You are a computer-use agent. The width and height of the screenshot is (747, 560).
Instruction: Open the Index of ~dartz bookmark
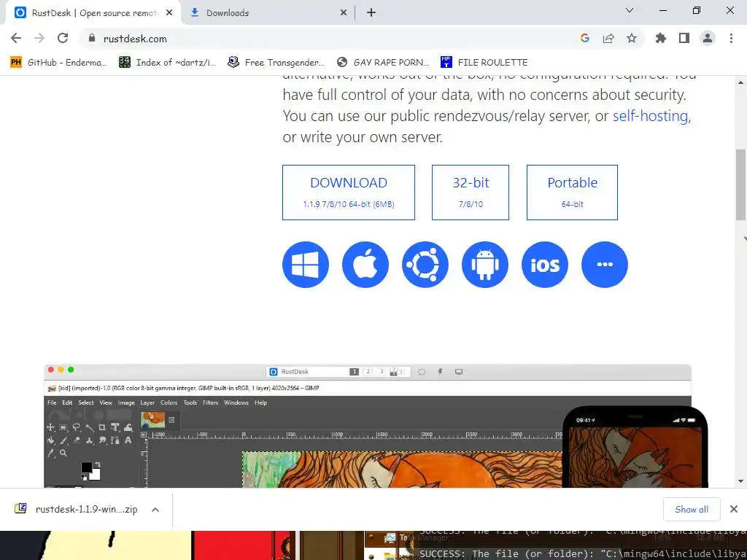coord(168,63)
